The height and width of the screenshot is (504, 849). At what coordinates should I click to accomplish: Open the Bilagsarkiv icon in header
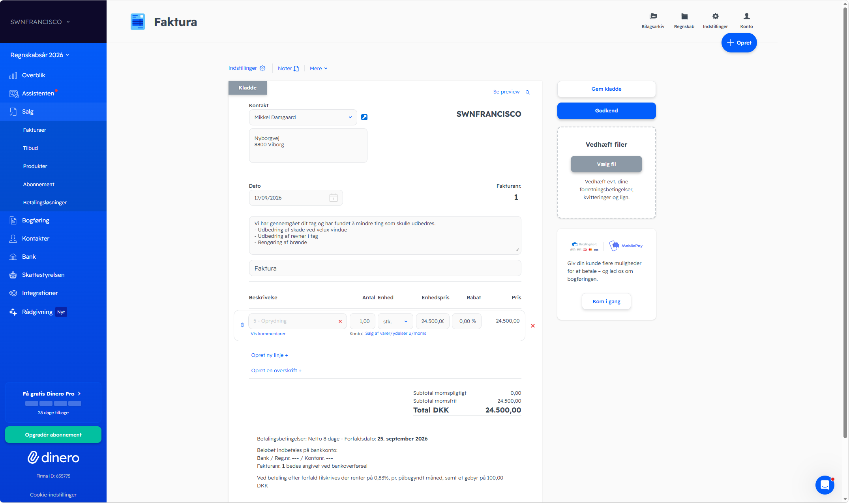point(653,16)
